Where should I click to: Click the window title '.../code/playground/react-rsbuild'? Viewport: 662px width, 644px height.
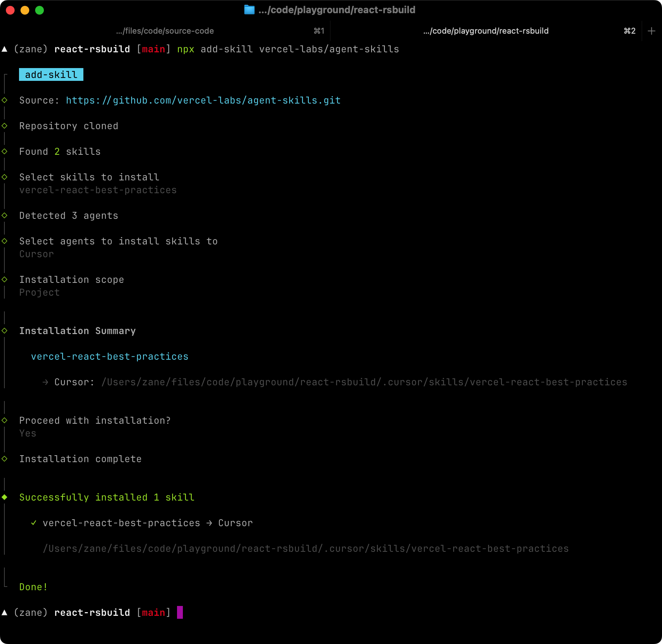[337, 10]
